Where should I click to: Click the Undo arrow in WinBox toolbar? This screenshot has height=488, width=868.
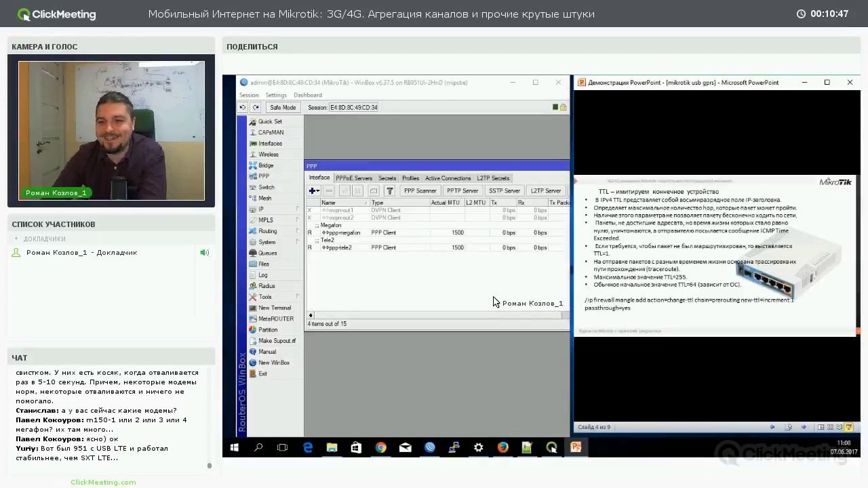(243, 107)
